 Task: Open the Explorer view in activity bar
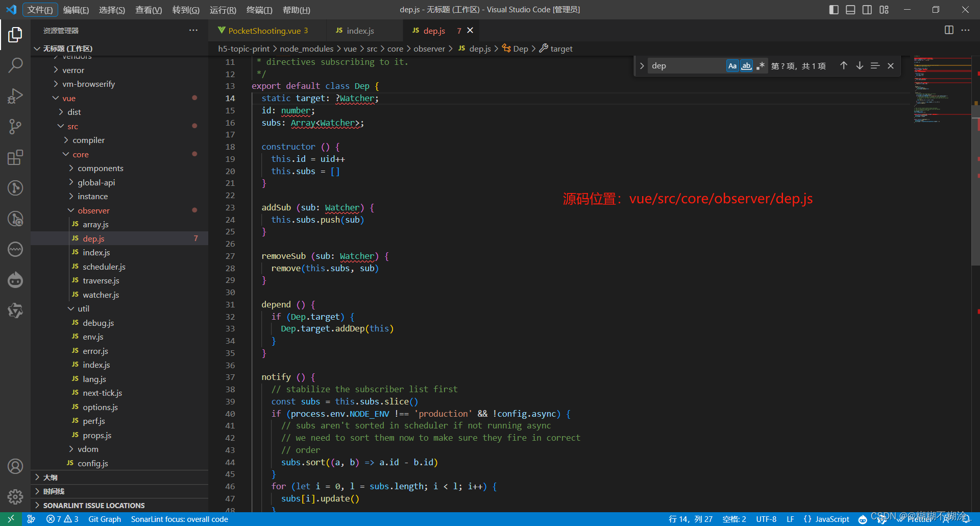point(15,35)
